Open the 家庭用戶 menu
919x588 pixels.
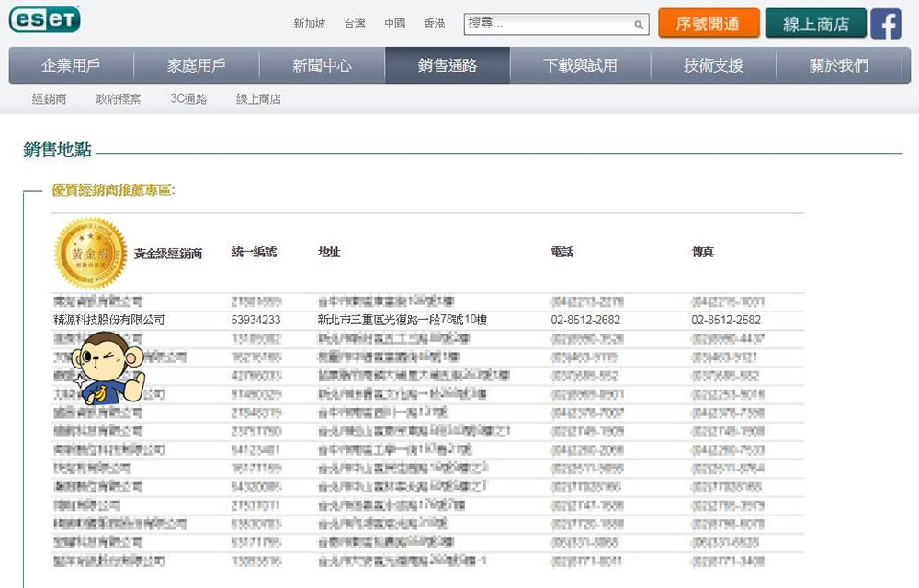point(197,65)
